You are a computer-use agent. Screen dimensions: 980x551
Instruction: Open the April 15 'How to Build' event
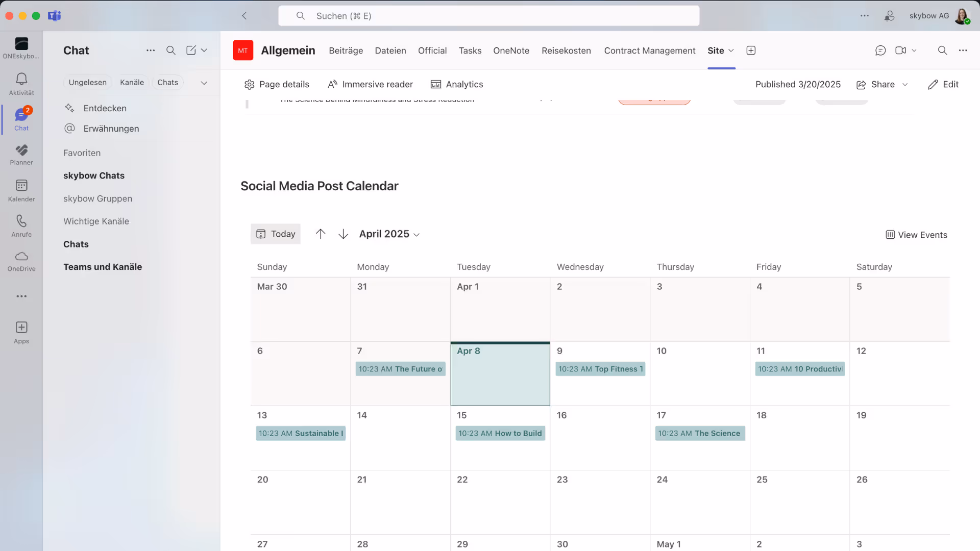[500, 433]
